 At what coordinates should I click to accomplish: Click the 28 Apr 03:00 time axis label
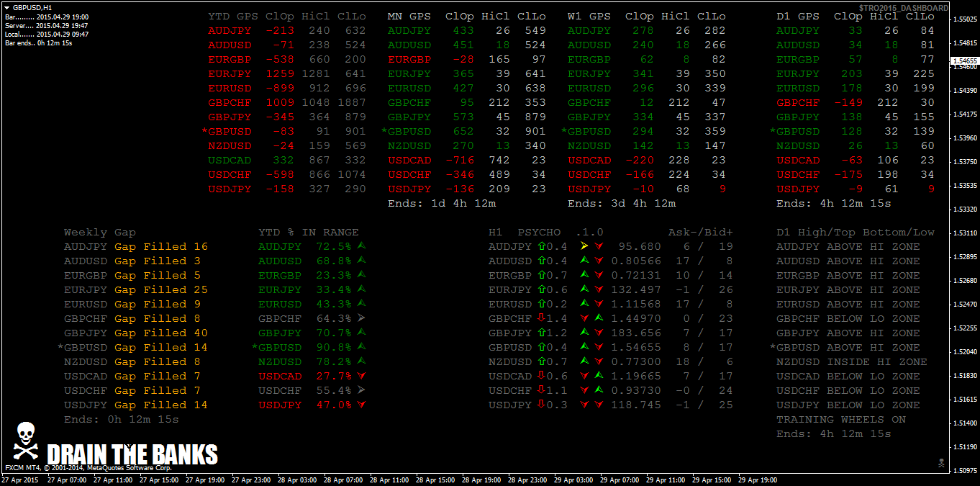296,480
